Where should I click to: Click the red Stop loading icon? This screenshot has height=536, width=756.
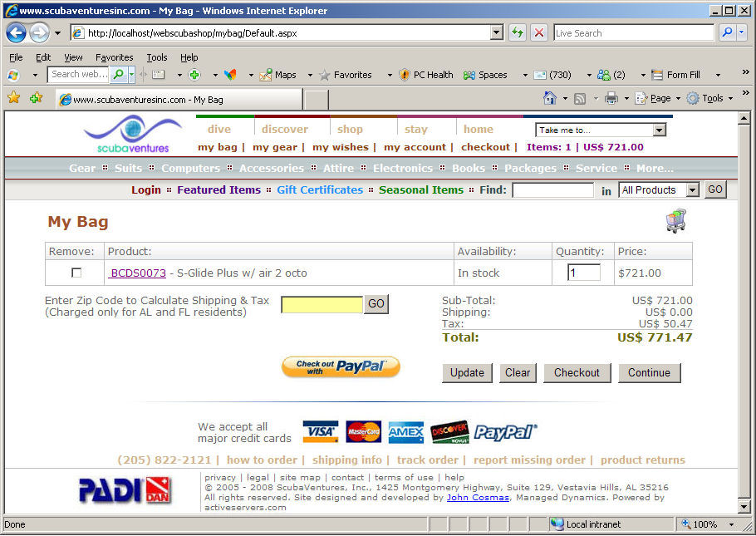click(539, 32)
